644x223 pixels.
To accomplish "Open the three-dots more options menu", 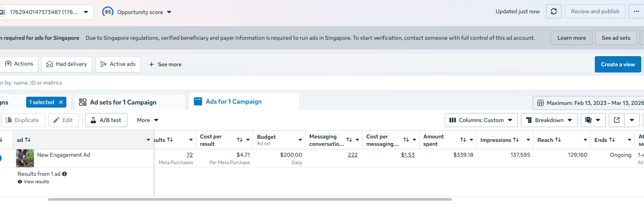I will (x=636, y=11).
